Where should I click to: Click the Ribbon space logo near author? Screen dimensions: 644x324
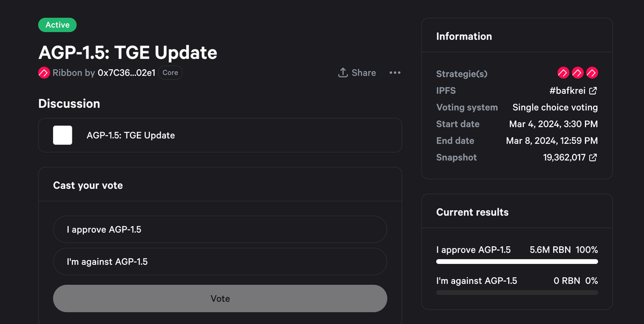(44, 72)
